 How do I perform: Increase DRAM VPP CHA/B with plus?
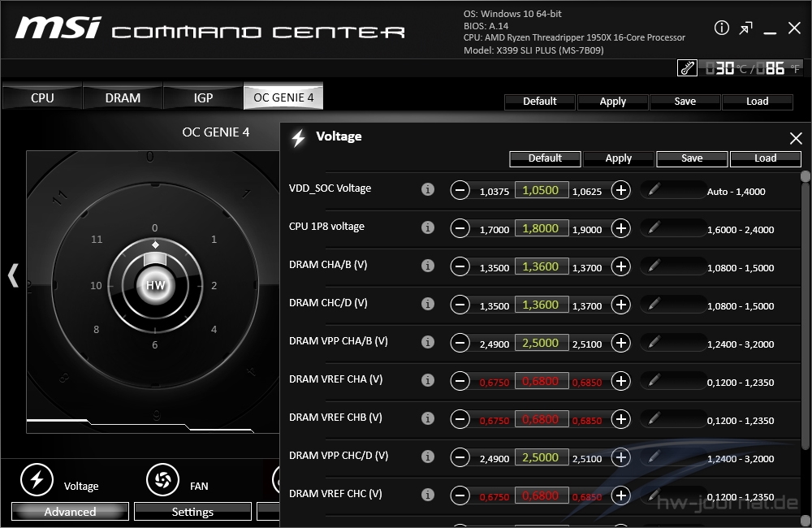click(x=621, y=343)
